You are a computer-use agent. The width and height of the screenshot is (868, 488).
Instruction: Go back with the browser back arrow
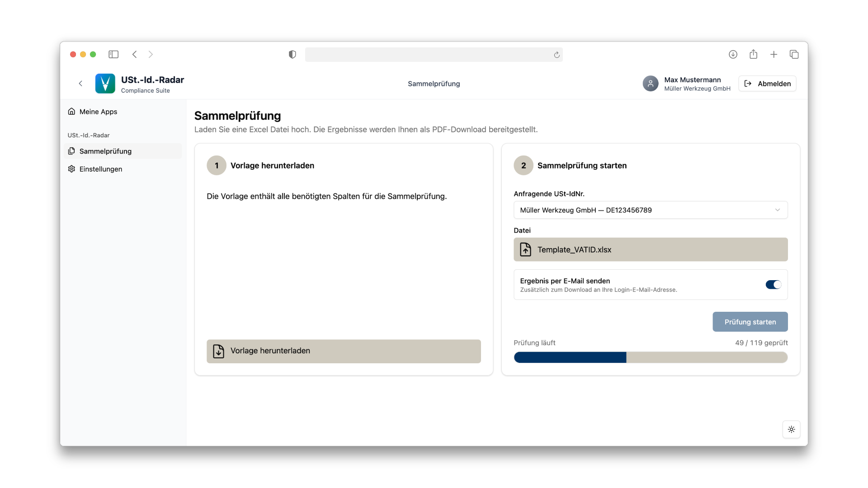(x=134, y=54)
